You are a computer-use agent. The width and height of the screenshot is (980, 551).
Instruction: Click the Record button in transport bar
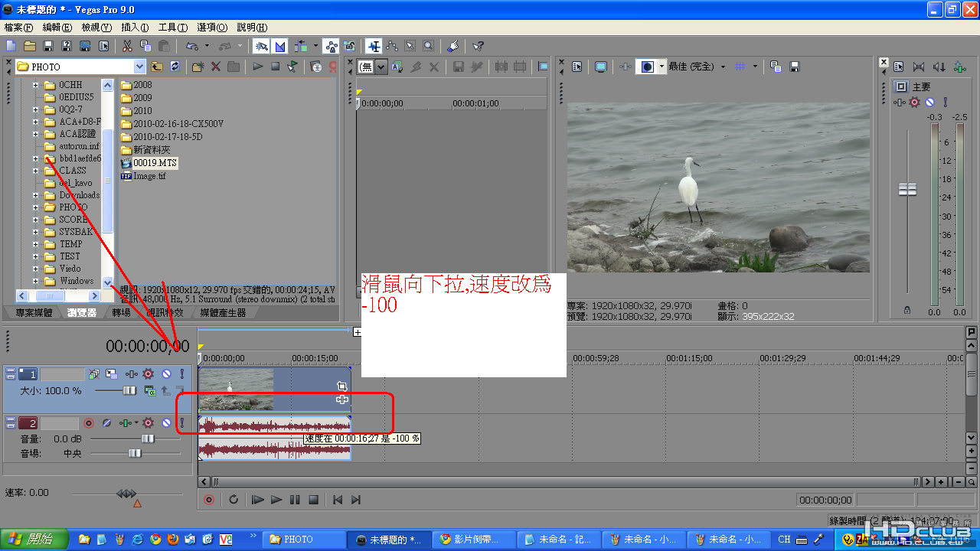point(209,500)
